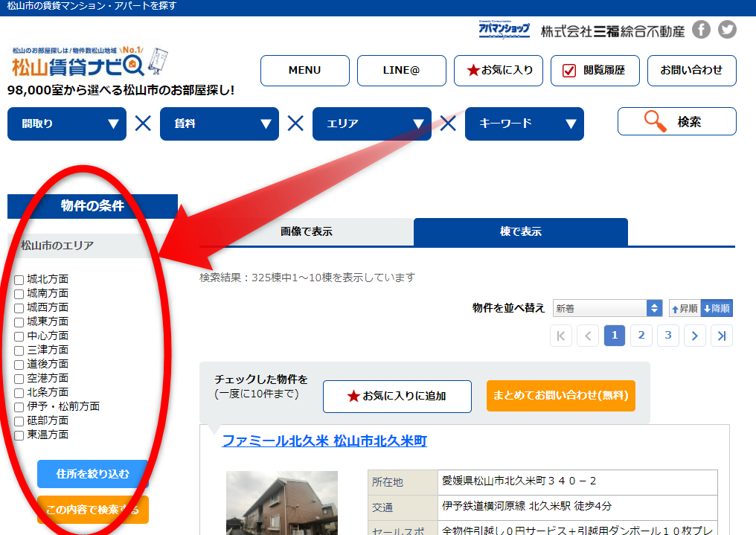The width and height of the screenshot is (756, 535).
Task: Go to results page 2
Action: 641,336
